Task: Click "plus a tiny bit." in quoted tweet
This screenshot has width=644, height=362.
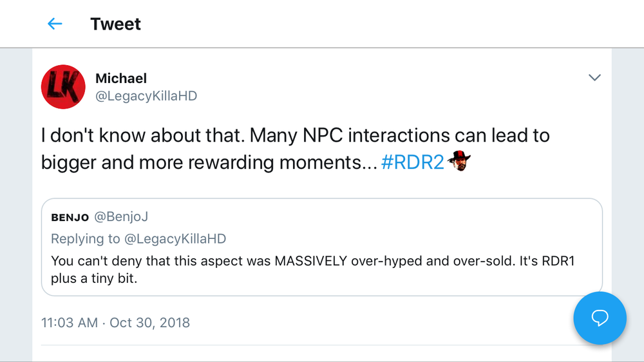Action: click(94, 279)
